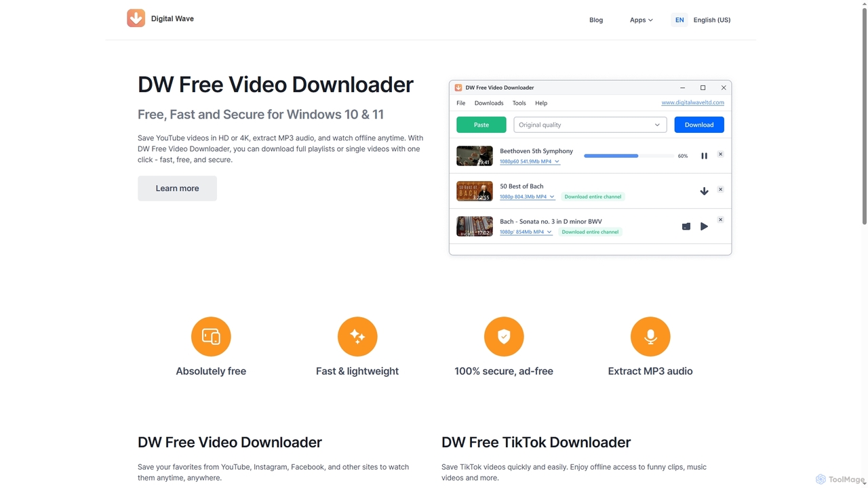Viewport: 868px width, 488px height.
Task: Expand the Apps dropdown in header
Action: (x=641, y=20)
